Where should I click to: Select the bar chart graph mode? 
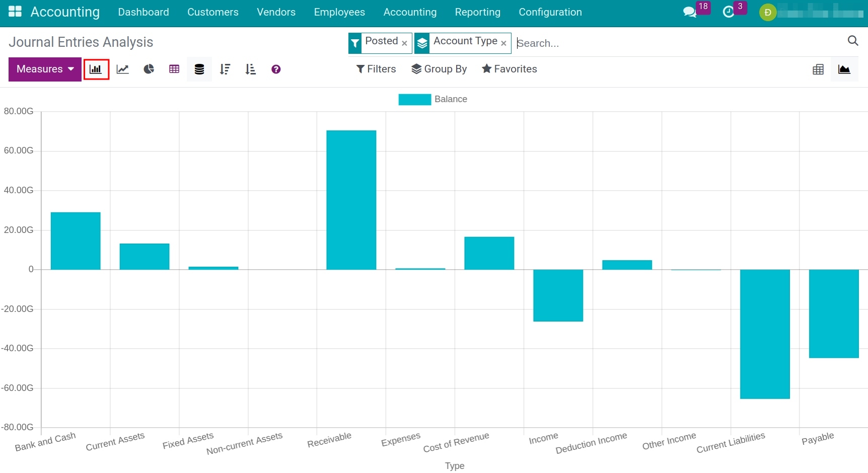click(x=96, y=69)
